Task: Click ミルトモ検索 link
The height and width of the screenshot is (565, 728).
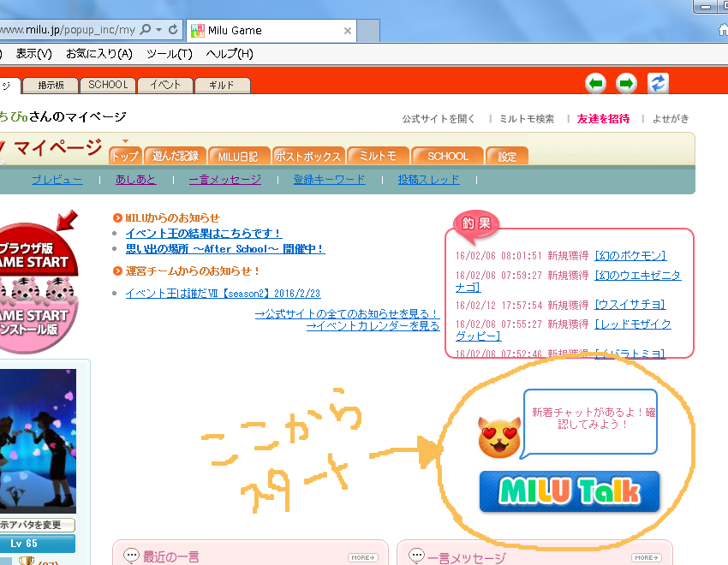Action: [x=527, y=119]
